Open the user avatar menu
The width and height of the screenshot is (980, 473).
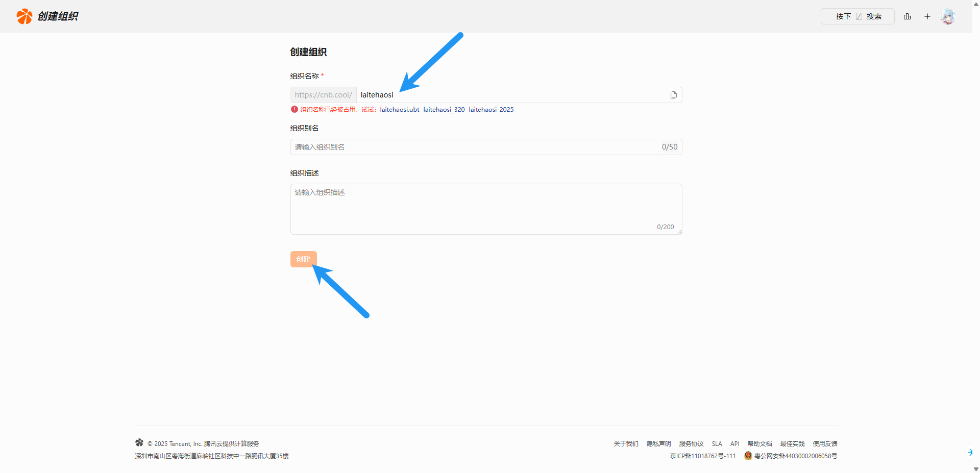948,16
